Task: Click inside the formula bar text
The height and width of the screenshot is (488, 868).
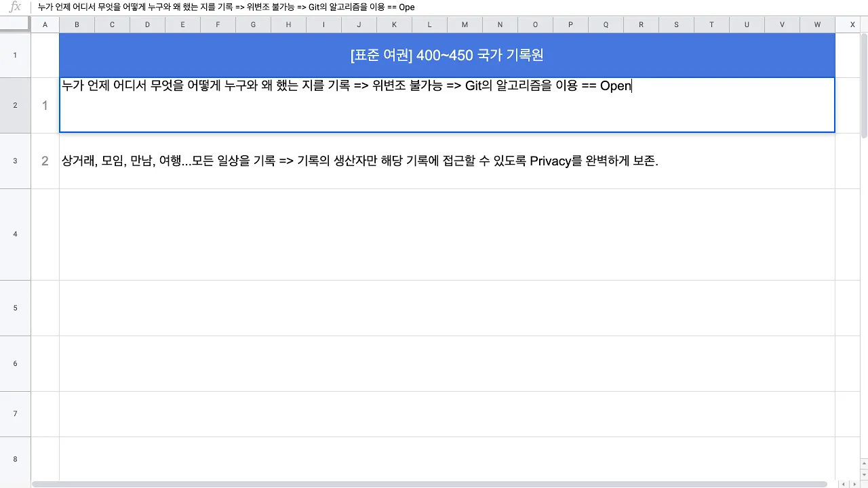Action: click(226, 7)
